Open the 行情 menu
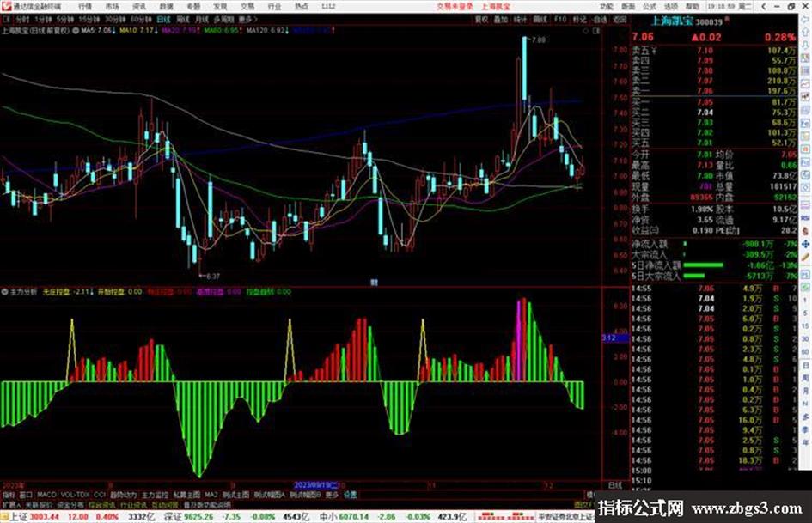Screen dimensions: 812x523 coord(85,6)
